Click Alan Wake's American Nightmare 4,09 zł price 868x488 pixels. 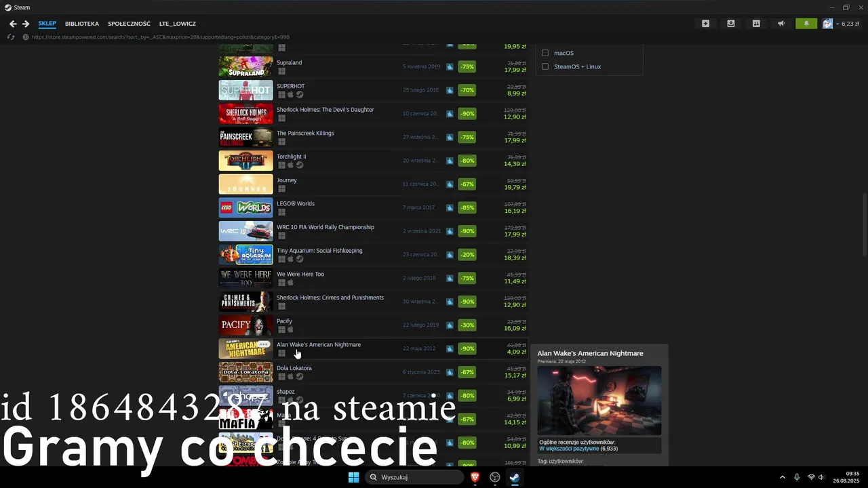pos(517,352)
